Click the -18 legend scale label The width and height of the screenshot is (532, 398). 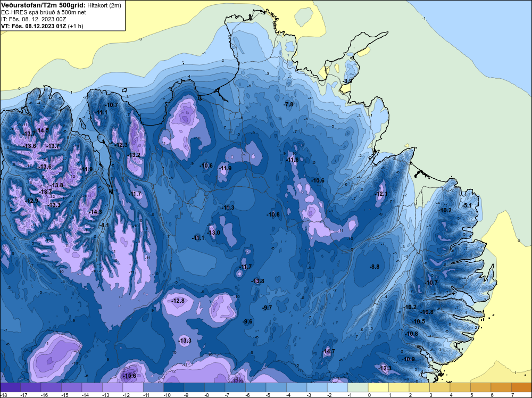tap(3, 395)
